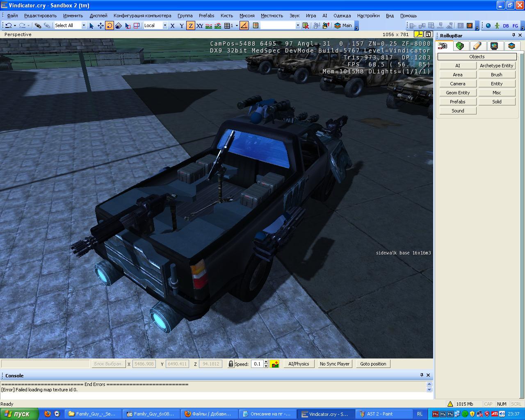Screen dimensions: 525x420
Task: Open the Местность menu
Action: coord(272,16)
